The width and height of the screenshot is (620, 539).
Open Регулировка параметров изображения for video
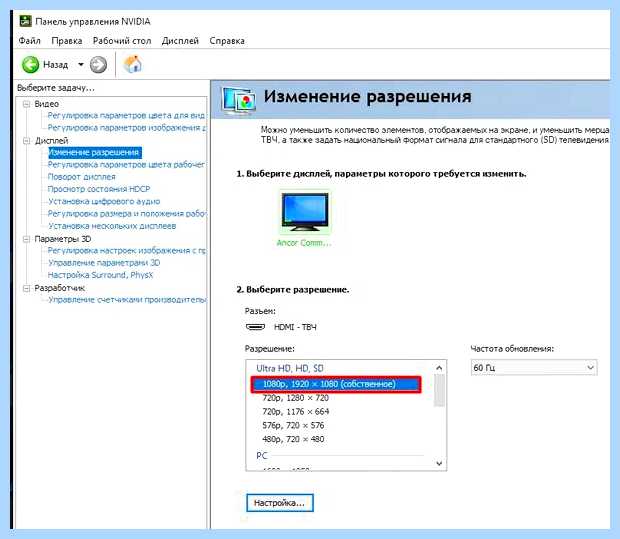coord(127,128)
